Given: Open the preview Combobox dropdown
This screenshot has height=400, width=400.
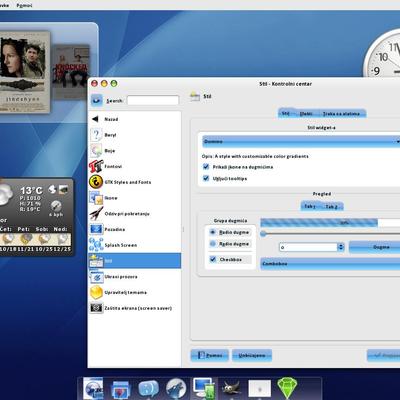Looking at the screenshot, I should [x=330, y=263].
